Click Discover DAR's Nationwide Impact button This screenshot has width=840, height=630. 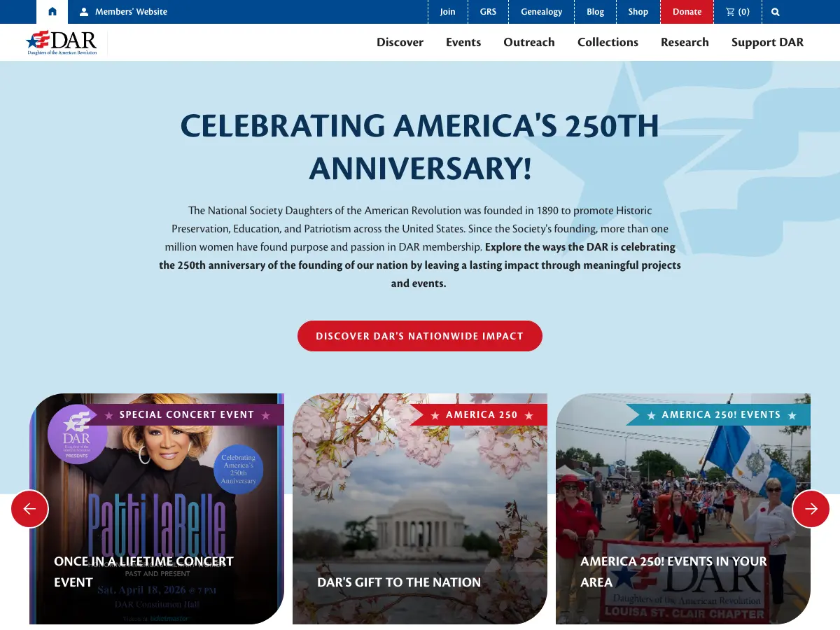[420, 336]
